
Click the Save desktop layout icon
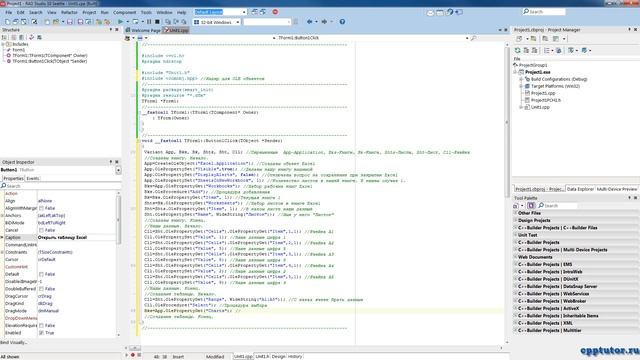point(255,12)
